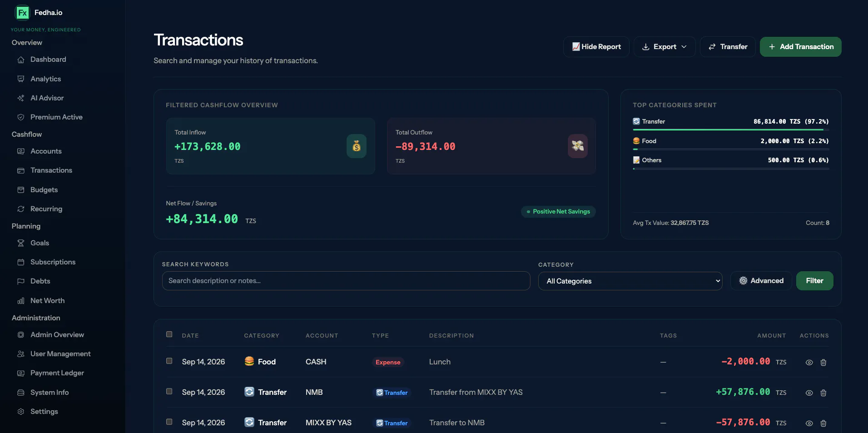Viewport: 868px width, 433px height.
Task: Go to Analytics page
Action: tap(45, 79)
